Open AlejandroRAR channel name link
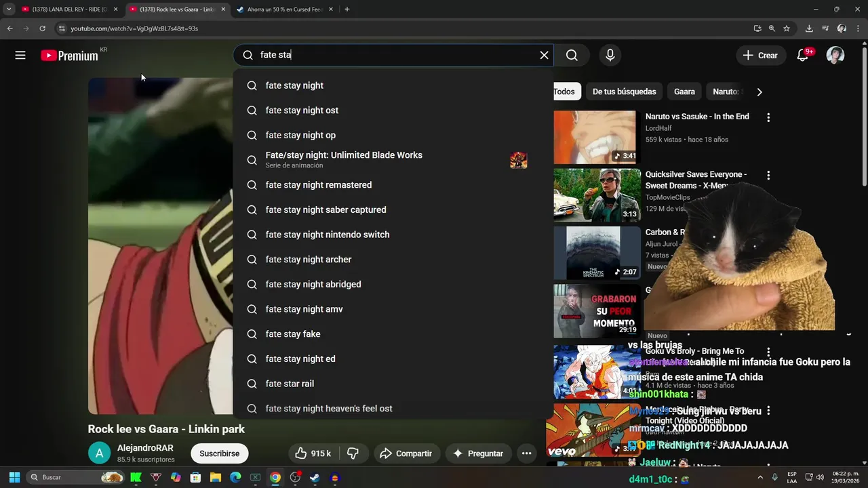 (145, 448)
